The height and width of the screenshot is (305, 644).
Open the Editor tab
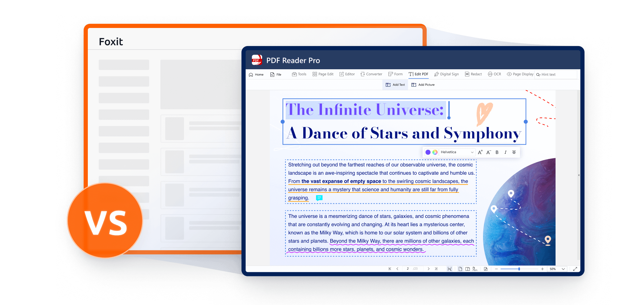pyautogui.click(x=347, y=74)
